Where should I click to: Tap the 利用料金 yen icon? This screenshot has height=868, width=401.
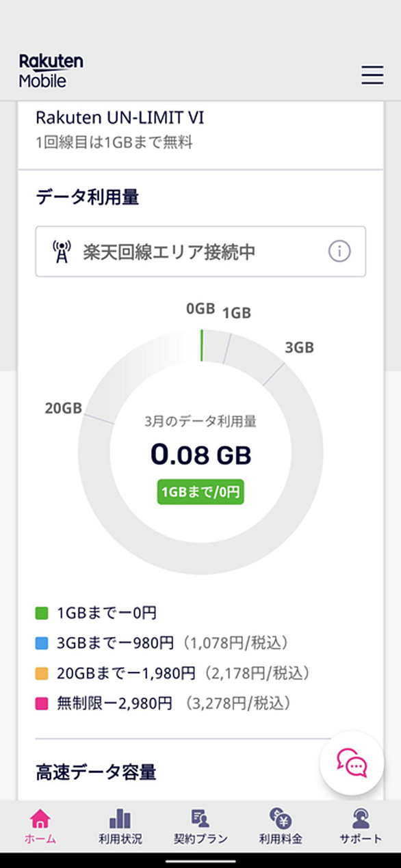tap(281, 819)
